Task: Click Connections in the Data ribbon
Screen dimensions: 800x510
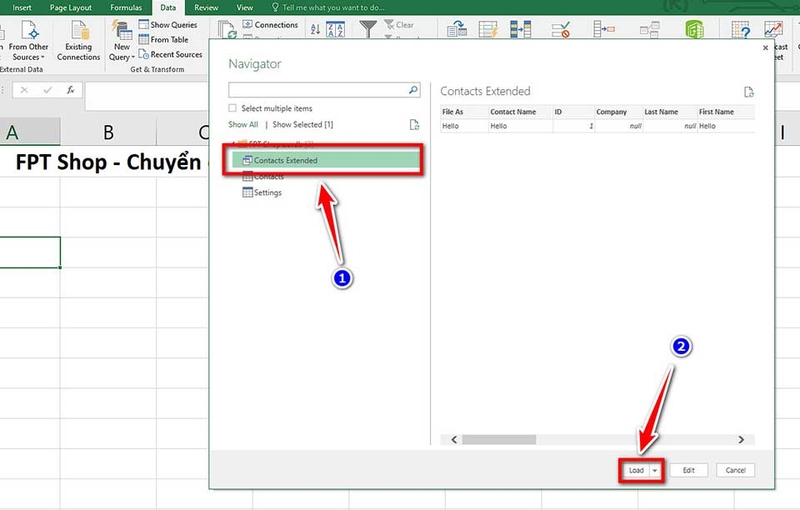Action: point(270,24)
